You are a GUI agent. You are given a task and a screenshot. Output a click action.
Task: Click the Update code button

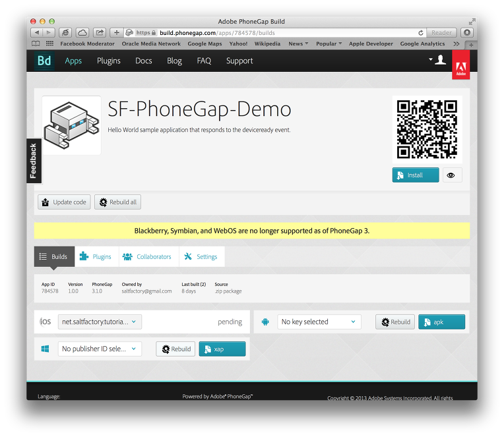click(64, 202)
